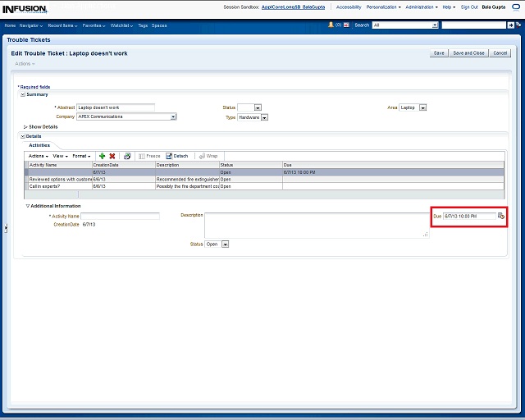This screenshot has width=525, height=420.
Task: Open the Company dropdown list
Action: [173, 116]
